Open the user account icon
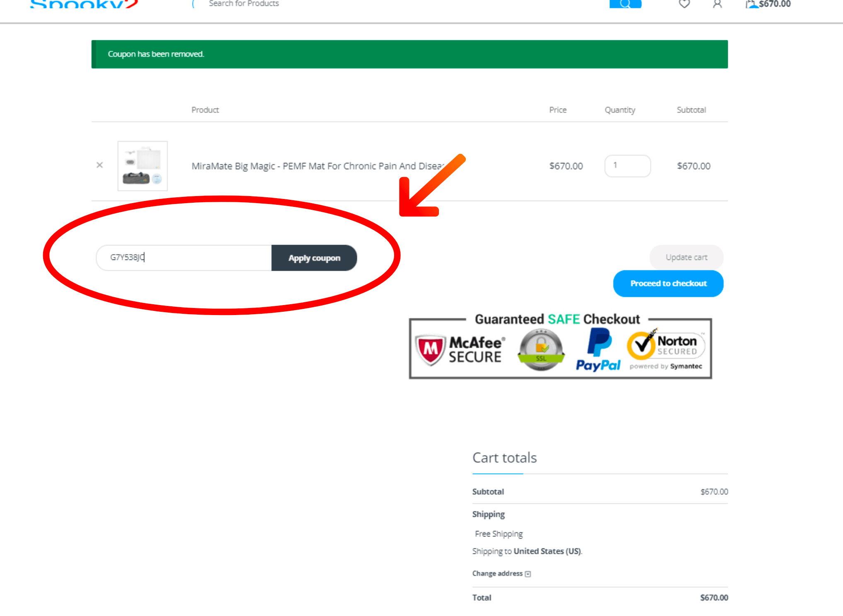843x616 pixels. pyautogui.click(x=717, y=4)
